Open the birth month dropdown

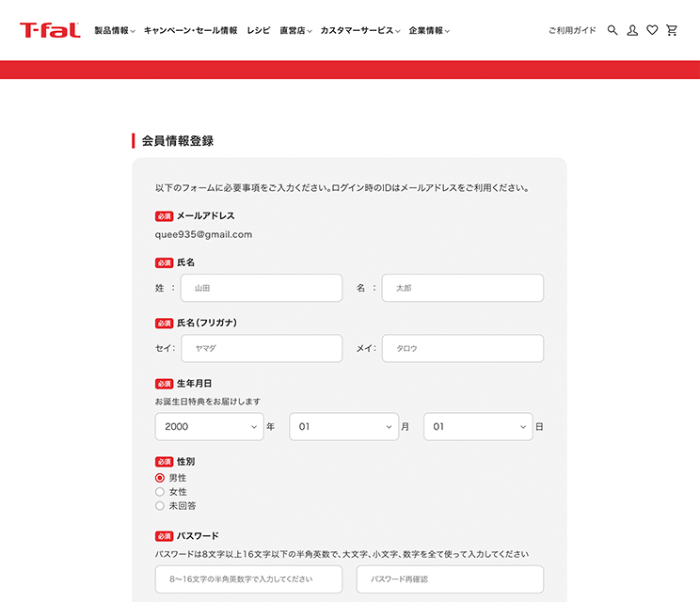(343, 427)
